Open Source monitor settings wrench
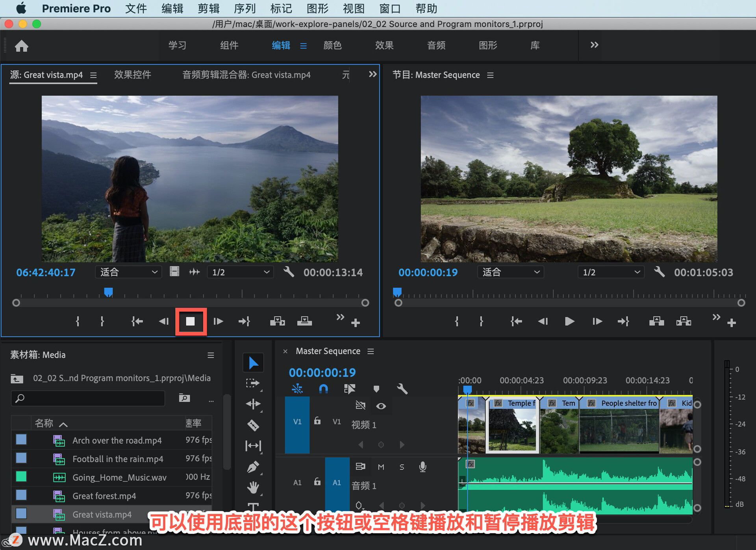Image resolution: width=756 pixels, height=550 pixels. point(289,272)
